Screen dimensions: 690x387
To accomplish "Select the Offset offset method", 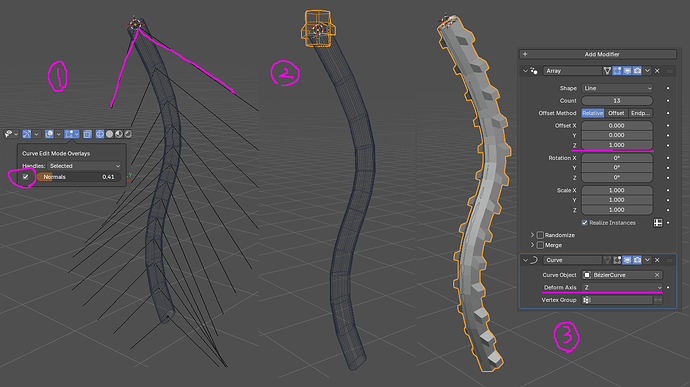I will [x=616, y=113].
